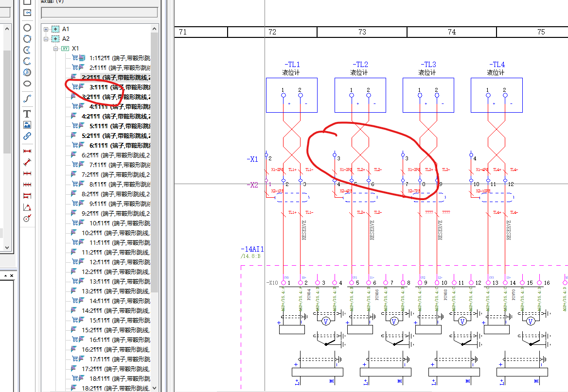Screen dimensions: 568x392
Task: Select the Circle drawing tool
Action: 27,28
